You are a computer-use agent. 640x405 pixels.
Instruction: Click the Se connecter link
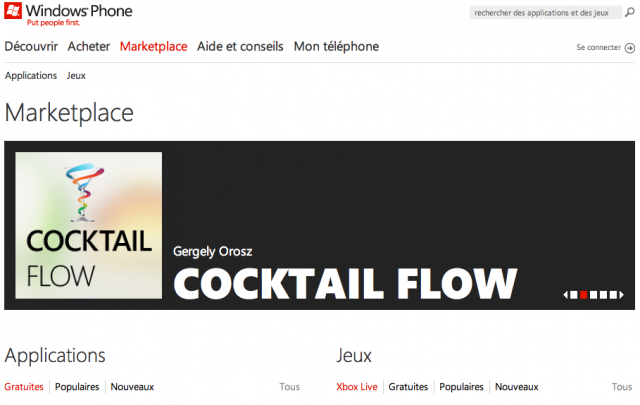point(598,47)
